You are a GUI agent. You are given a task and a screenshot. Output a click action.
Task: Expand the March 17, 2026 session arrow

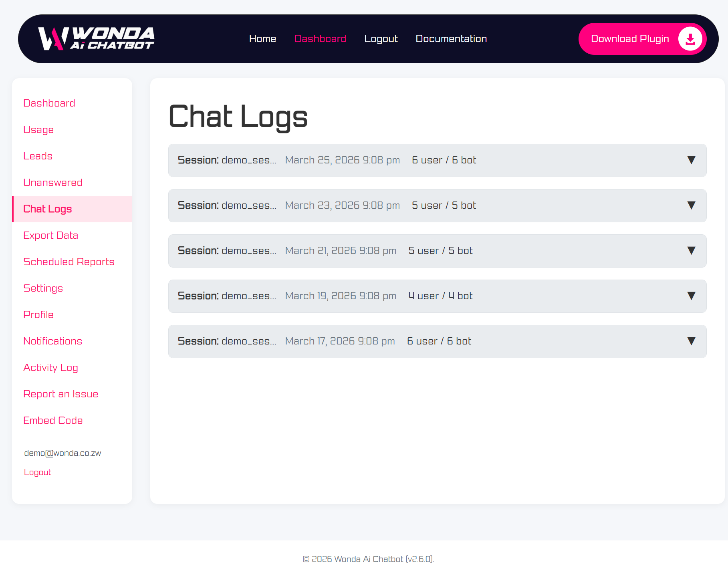691,341
